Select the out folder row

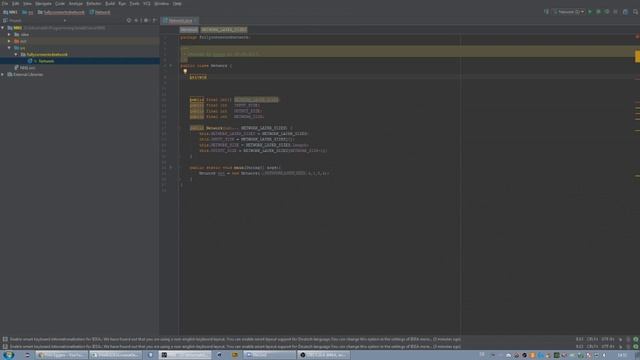click(80, 41)
